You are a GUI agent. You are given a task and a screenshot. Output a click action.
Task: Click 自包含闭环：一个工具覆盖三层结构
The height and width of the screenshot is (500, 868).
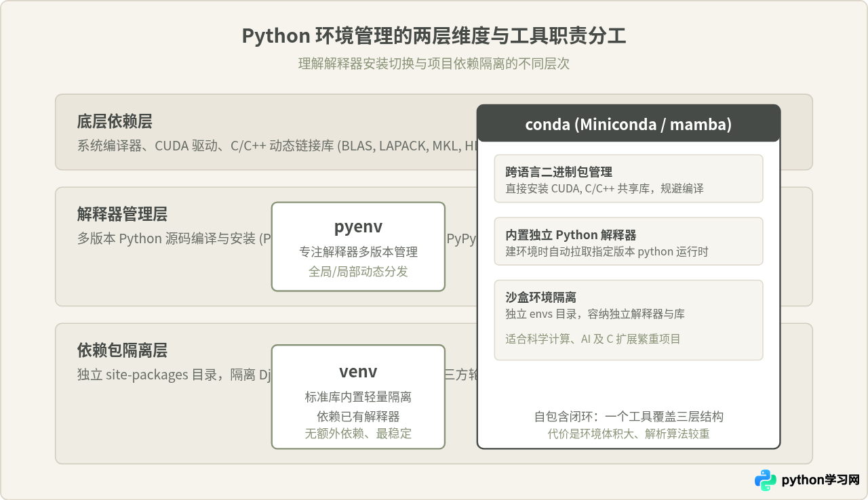[x=629, y=417]
